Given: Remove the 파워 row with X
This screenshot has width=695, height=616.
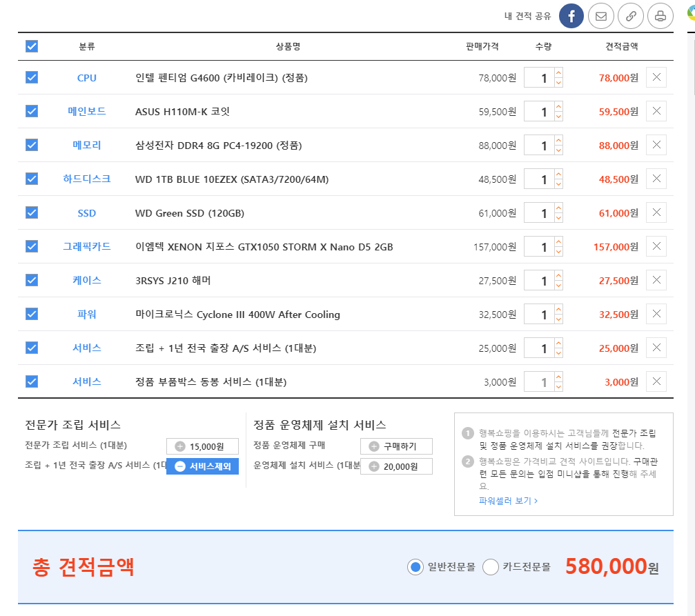Looking at the screenshot, I should pyautogui.click(x=656, y=314).
